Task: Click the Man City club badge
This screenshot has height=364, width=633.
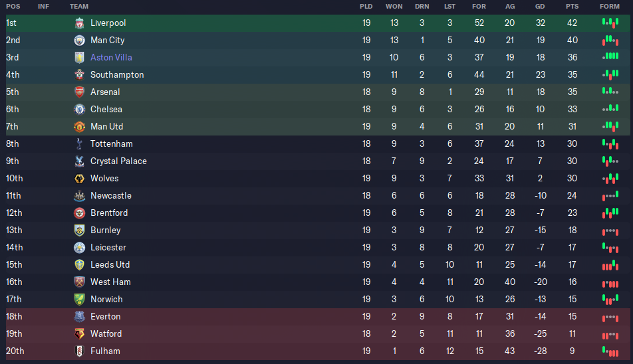Action: click(x=79, y=41)
